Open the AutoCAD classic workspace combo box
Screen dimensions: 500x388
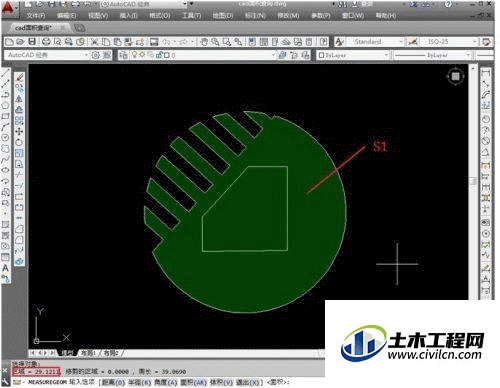[x=46, y=55]
